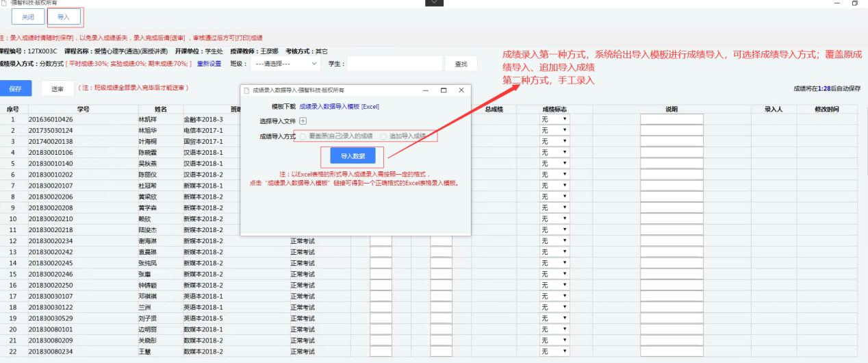Open 成绩标志 dropdown for student 201830020107
The width and height of the screenshot is (868, 363).
(554, 186)
